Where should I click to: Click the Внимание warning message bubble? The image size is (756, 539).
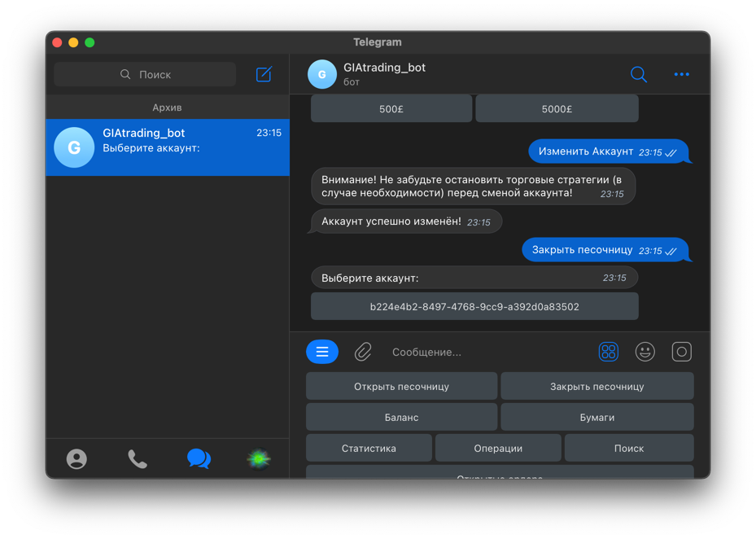click(474, 186)
